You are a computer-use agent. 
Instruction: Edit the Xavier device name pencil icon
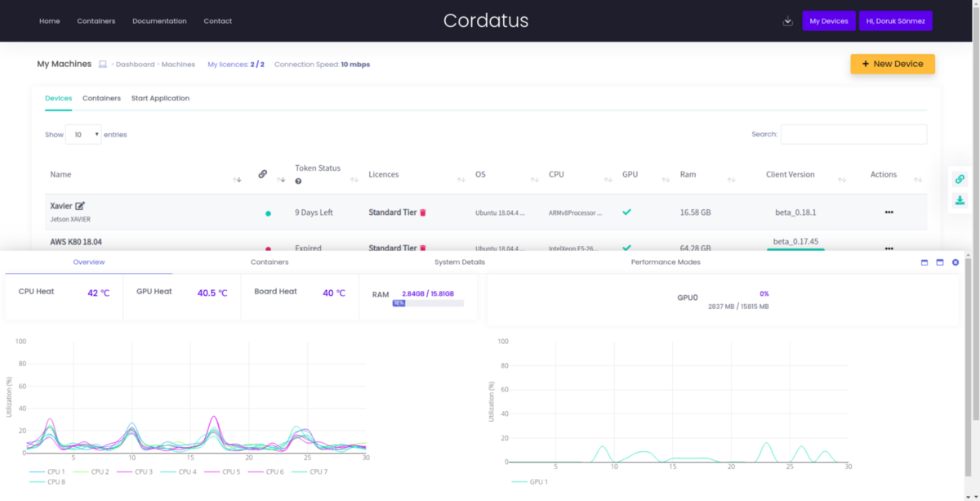(80, 206)
